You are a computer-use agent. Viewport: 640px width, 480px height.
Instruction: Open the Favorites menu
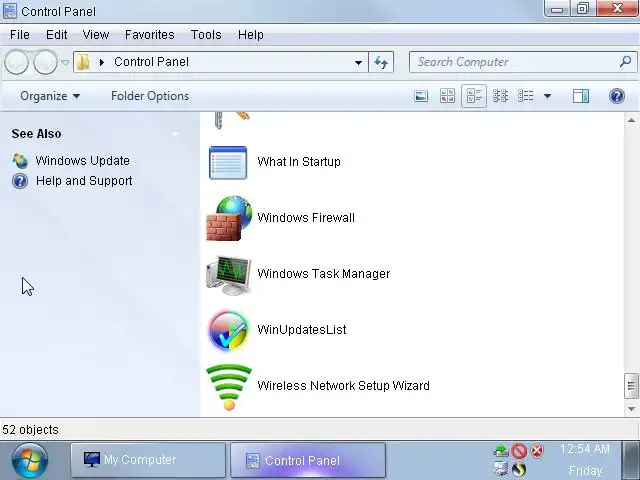coord(149,35)
